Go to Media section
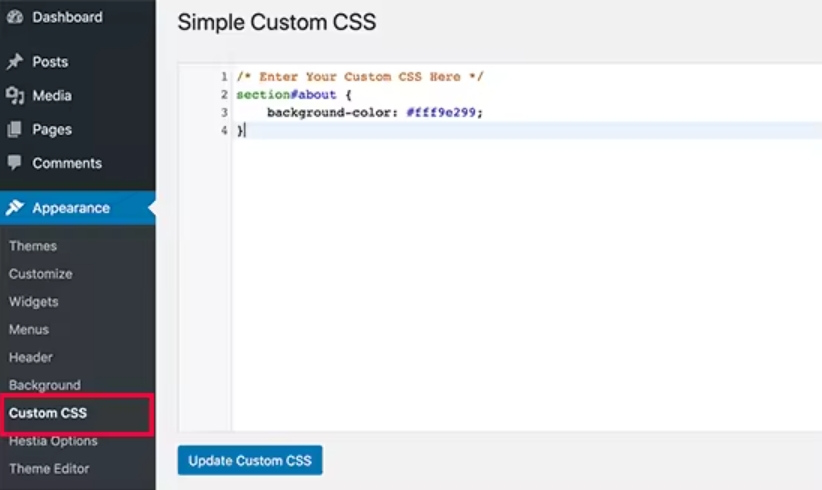 (x=52, y=96)
